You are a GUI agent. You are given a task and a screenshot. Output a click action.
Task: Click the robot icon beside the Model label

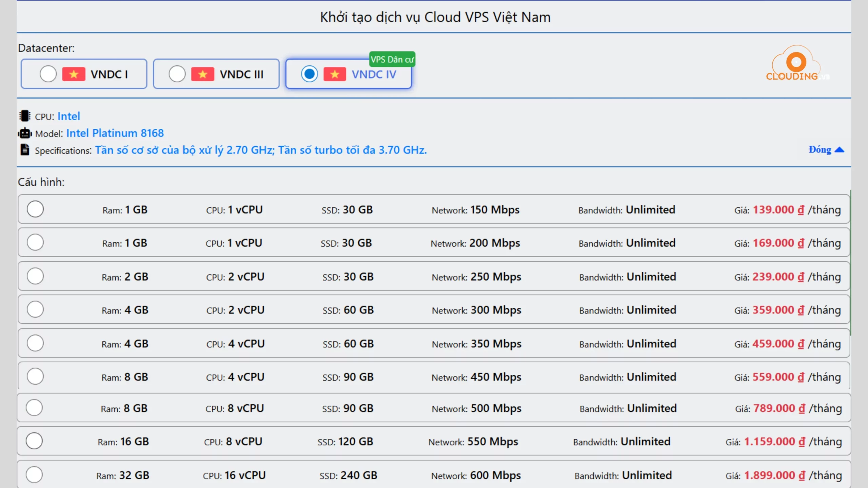coord(24,133)
